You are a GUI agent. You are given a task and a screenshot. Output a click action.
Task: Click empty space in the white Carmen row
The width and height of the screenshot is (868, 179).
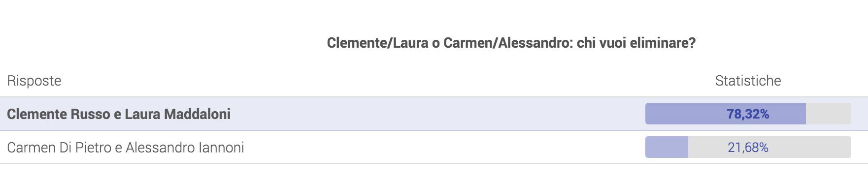click(x=443, y=147)
